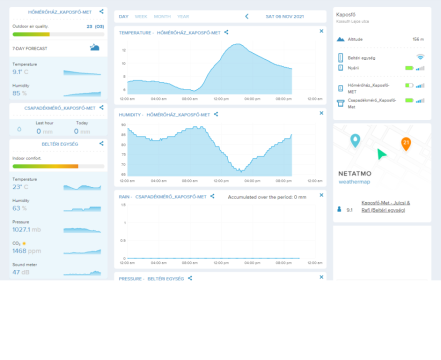441x360 pixels.
Task: Close the Humidity graph panel
Action: point(321,113)
